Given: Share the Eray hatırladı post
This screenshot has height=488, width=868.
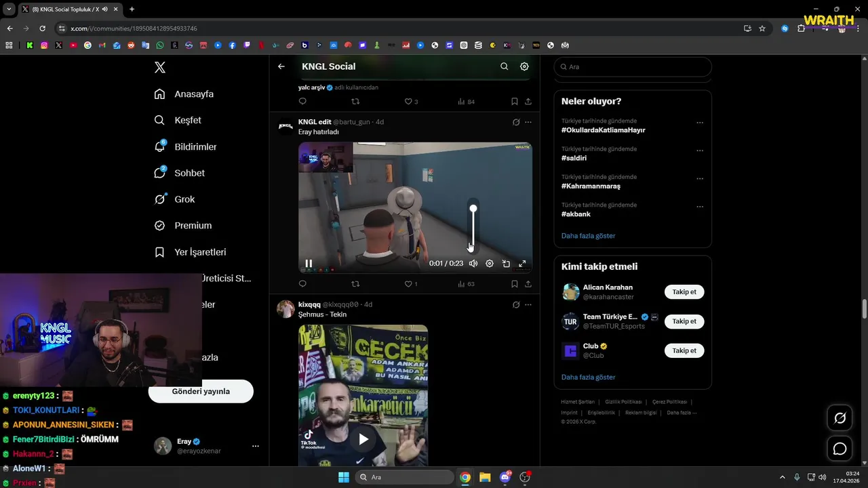Looking at the screenshot, I should pyautogui.click(x=528, y=284).
